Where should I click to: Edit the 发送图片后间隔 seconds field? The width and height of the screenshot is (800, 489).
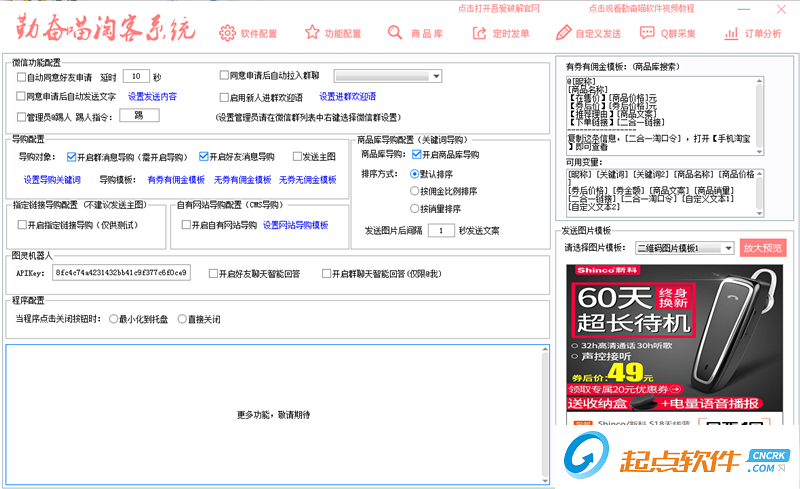(x=441, y=231)
